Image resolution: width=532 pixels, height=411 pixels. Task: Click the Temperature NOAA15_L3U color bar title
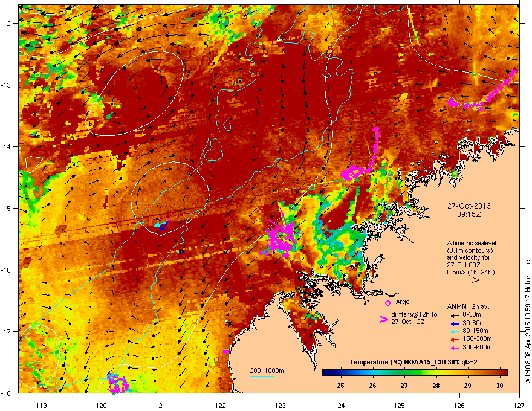click(x=414, y=362)
